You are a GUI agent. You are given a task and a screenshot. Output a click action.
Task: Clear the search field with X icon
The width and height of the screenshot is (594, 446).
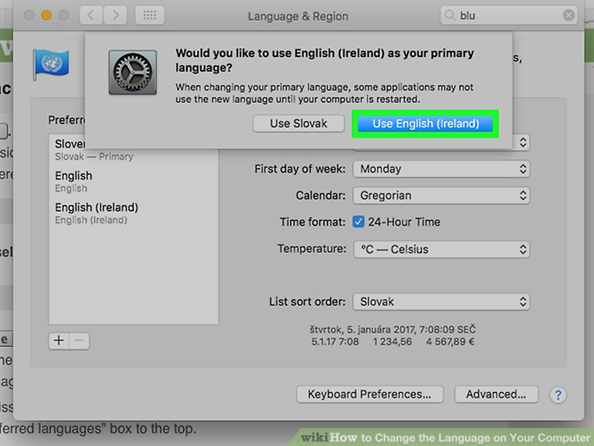point(569,15)
